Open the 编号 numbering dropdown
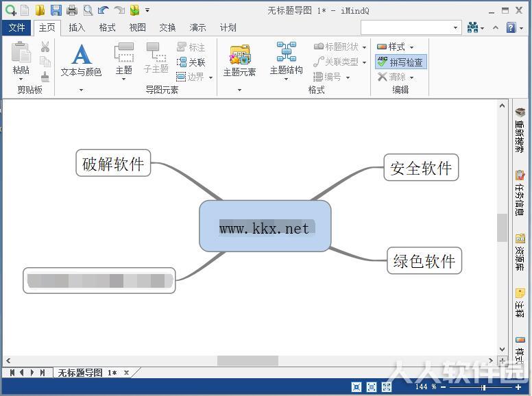Screen dimensions: 532x396 point(348,77)
